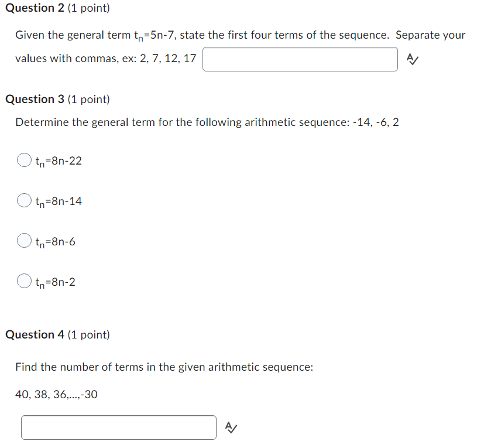Select answer option tn=8n-14

coord(24,200)
